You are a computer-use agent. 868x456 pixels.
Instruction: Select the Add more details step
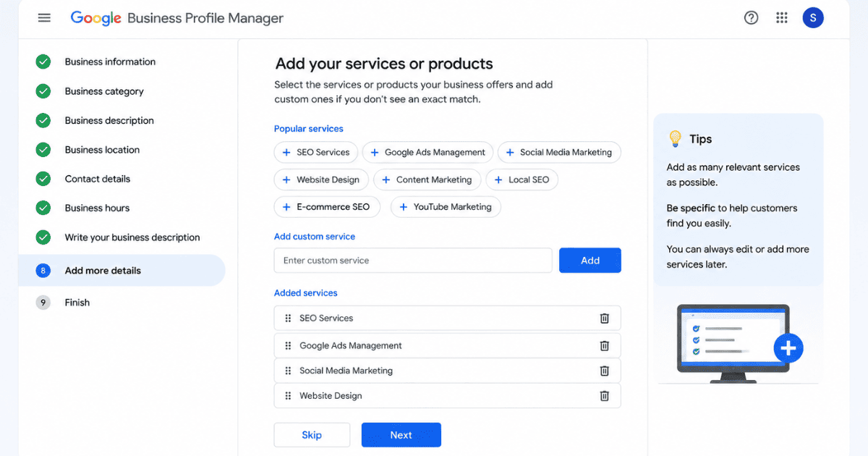[122, 271]
